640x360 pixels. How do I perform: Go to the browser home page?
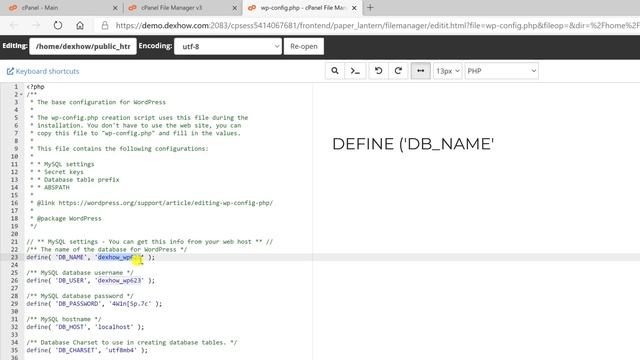80,25
